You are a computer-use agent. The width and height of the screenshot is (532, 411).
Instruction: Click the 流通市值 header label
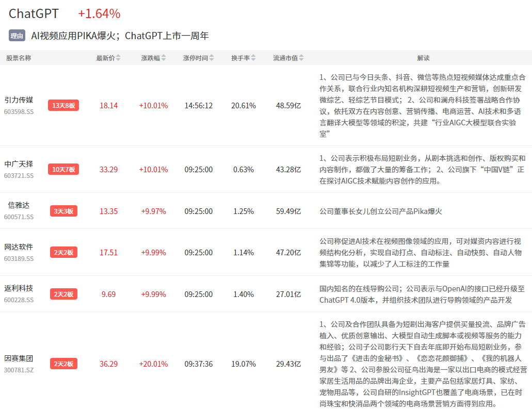coord(285,58)
